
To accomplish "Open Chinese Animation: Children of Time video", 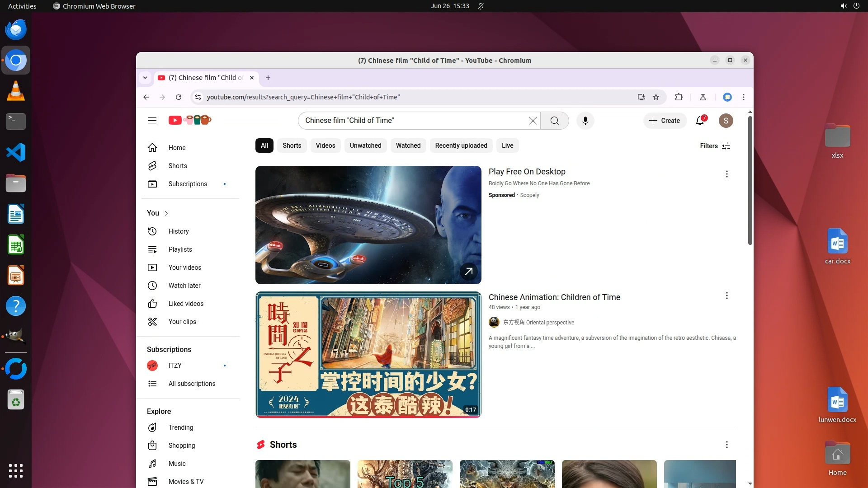I will click(554, 297).
